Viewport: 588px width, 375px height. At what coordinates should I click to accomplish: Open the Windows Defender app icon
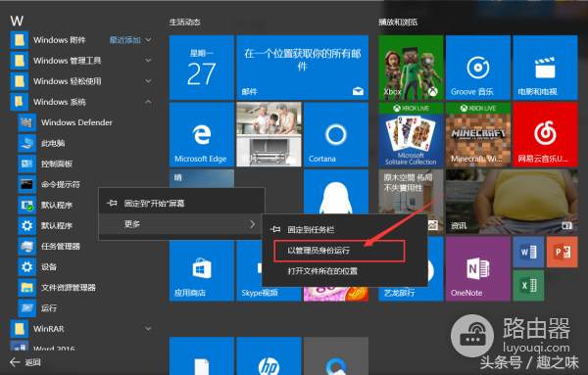[27, 122]
